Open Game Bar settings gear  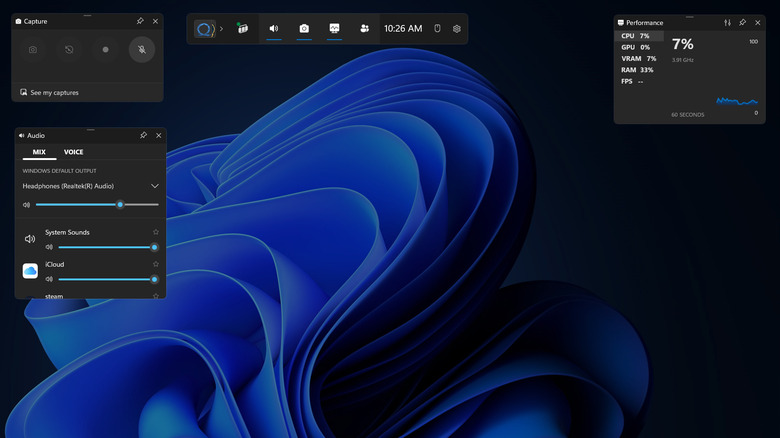point(457,28)
